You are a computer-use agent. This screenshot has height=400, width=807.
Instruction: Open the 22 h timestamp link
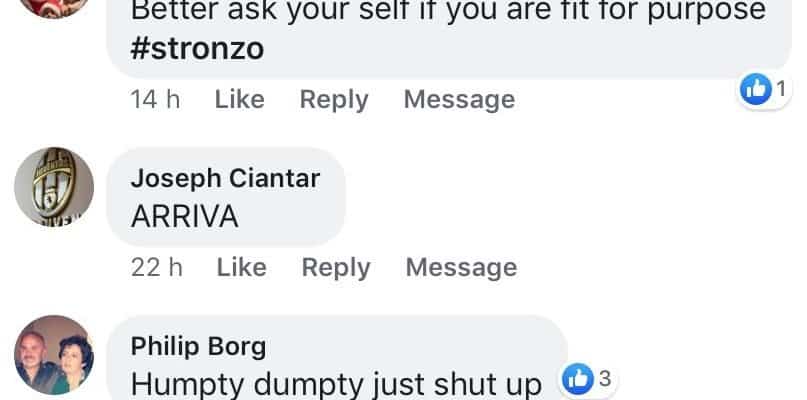click(156, 267)
